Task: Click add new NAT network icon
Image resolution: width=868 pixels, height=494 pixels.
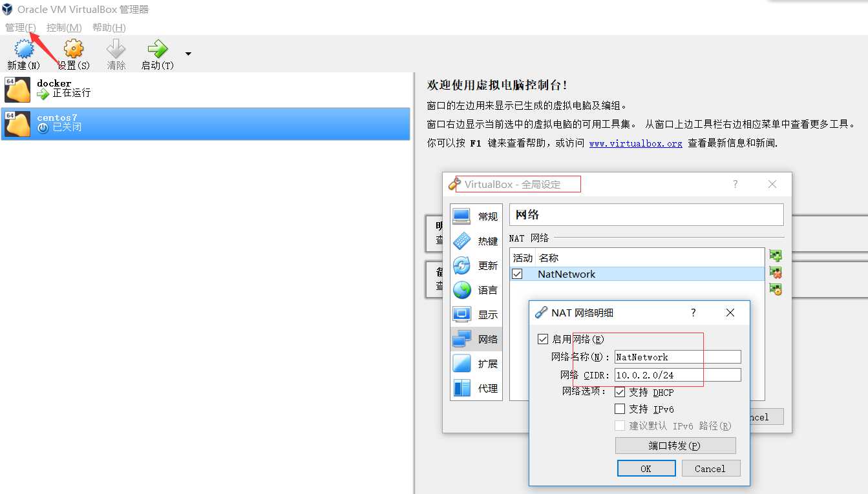Action: [776, 256]
